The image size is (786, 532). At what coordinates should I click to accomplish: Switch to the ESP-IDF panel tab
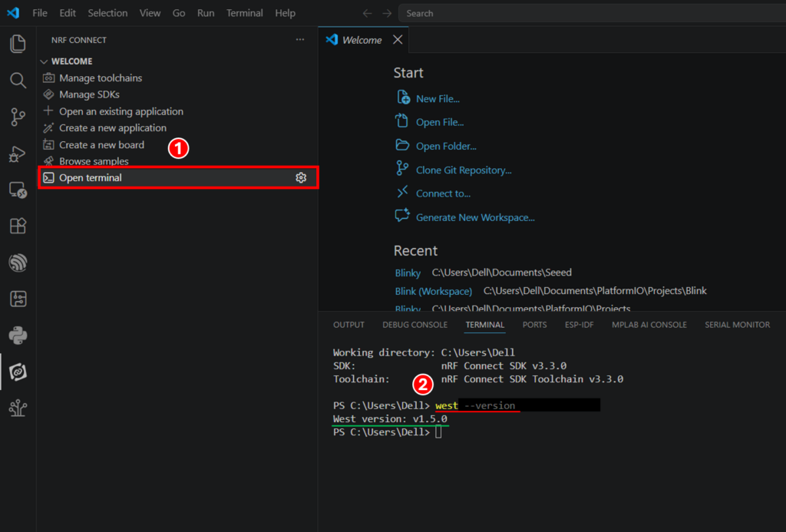click(x=579, y=325)
